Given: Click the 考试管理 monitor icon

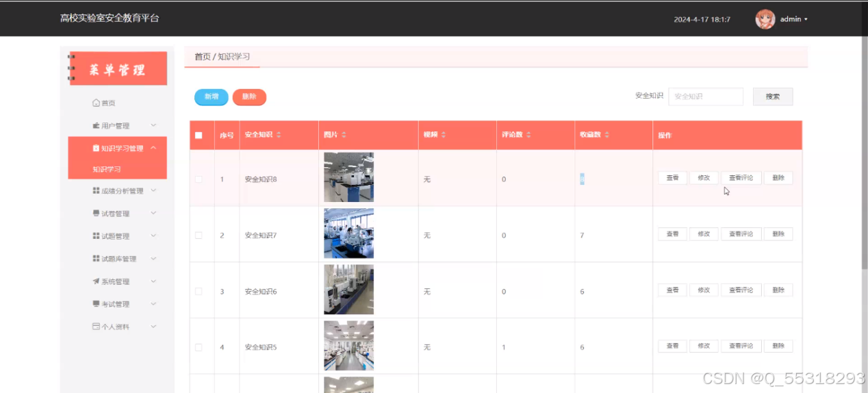Looking at the screenshot, I should (x=96, y=304).
